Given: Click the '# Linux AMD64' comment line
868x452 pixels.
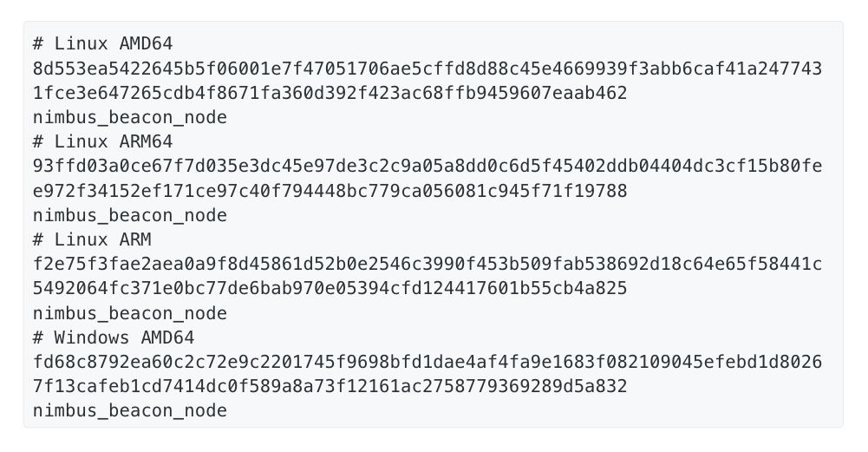Looking at the screenshot, I should 103,43.
